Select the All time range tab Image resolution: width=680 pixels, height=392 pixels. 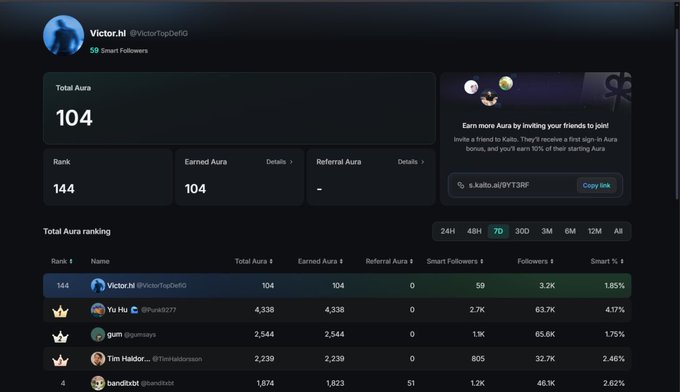[x=618, y=231]
